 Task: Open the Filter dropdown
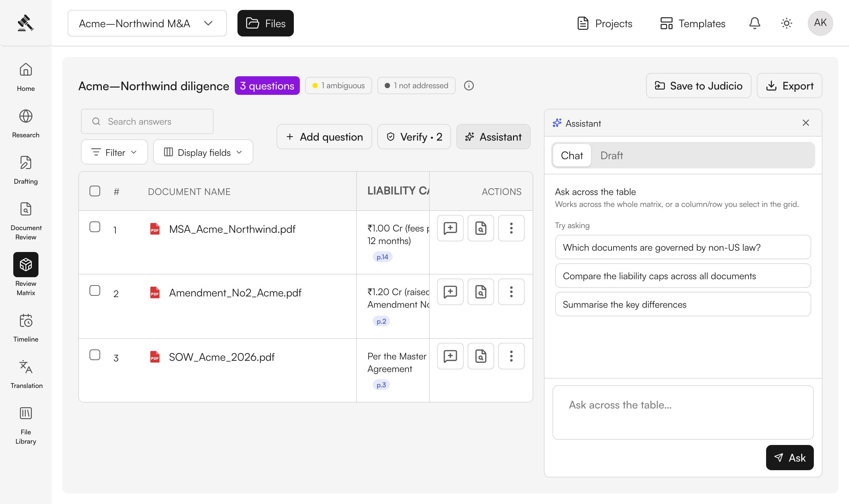pyautogui.click(x=114, y=152)
